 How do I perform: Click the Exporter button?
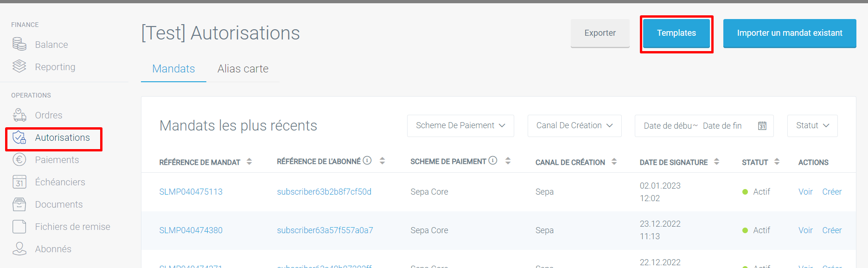click(x=600, y=33)
